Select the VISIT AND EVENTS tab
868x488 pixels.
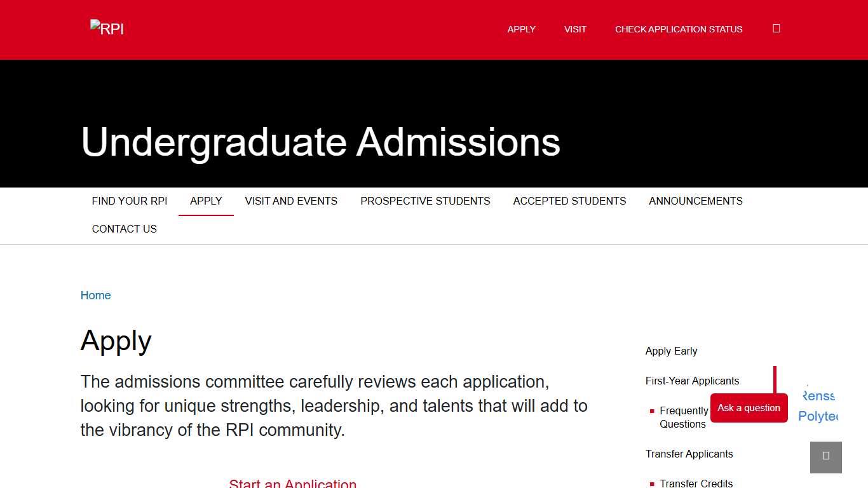(291, 201)
